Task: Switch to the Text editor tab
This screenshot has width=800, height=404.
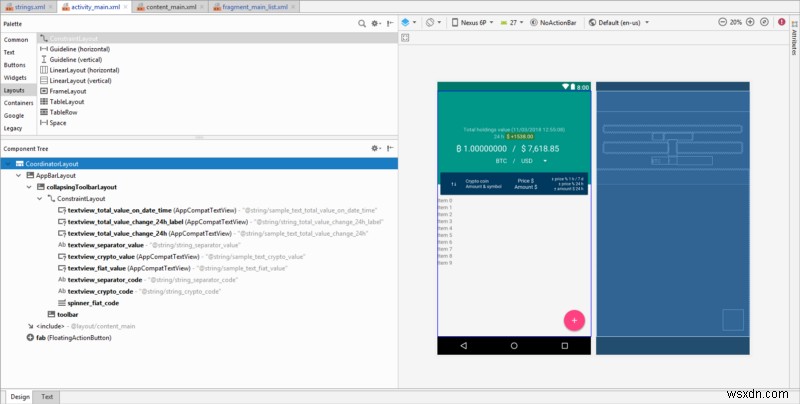Action: 47,396
